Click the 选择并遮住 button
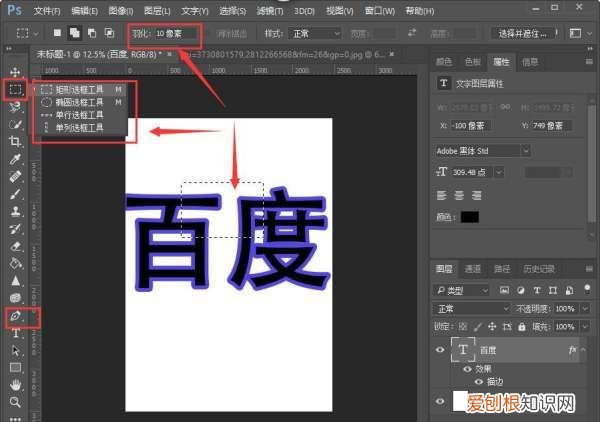The width and height of the screenshot is (600, 422). [524, 34]
